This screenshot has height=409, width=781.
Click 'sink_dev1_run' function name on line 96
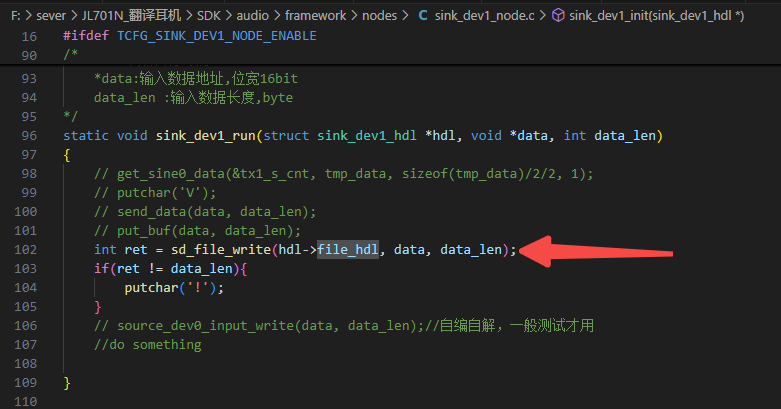(x=205, y=136)
